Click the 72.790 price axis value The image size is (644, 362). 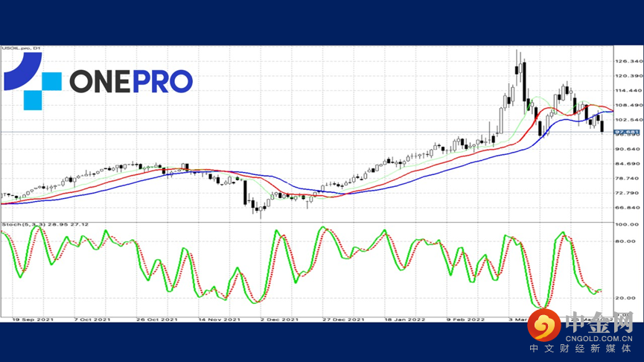tap(628, 193)
